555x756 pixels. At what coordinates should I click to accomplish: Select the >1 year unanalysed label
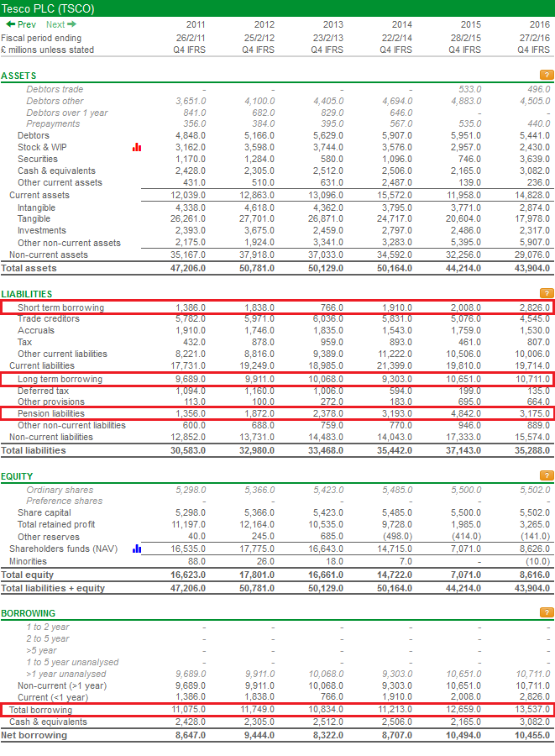66,674
